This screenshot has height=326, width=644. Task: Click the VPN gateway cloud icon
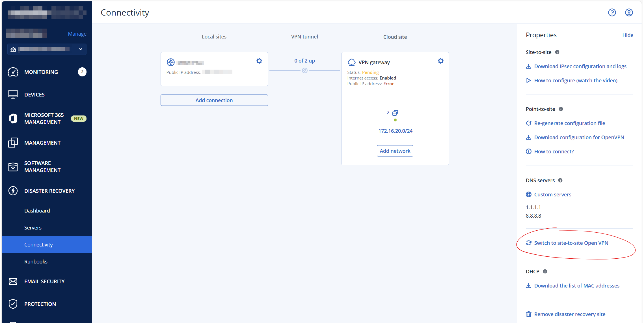351,62
